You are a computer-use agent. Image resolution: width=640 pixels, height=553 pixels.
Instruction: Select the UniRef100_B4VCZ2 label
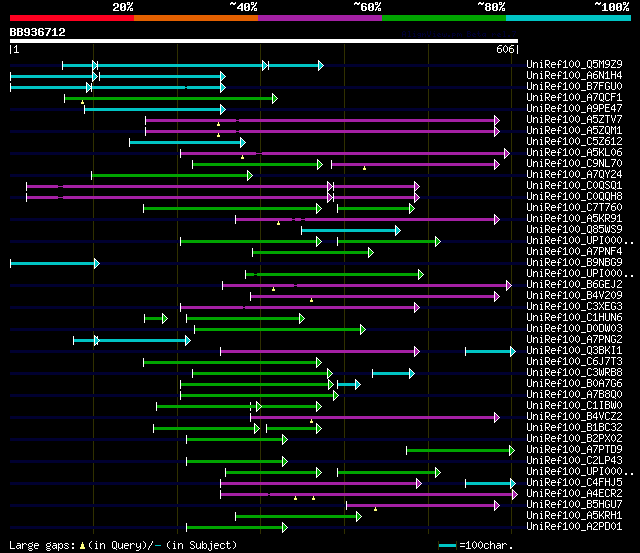(x=574, y=417)
